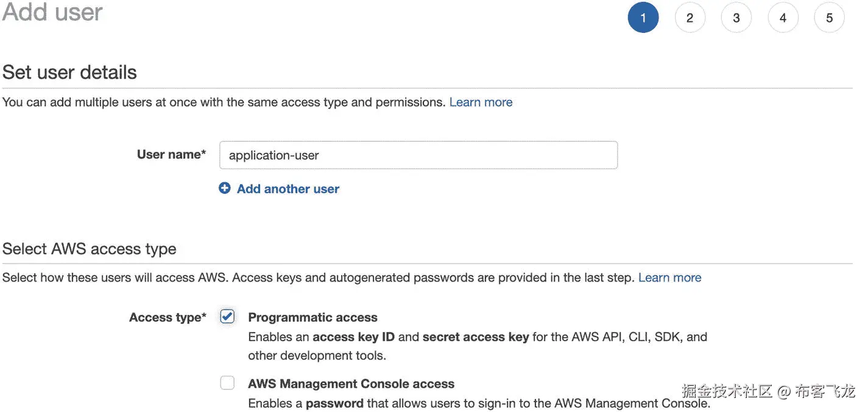Click the plus icon beside Add another user
Viewport: 868px width, 412px height.
pos(225,188)
